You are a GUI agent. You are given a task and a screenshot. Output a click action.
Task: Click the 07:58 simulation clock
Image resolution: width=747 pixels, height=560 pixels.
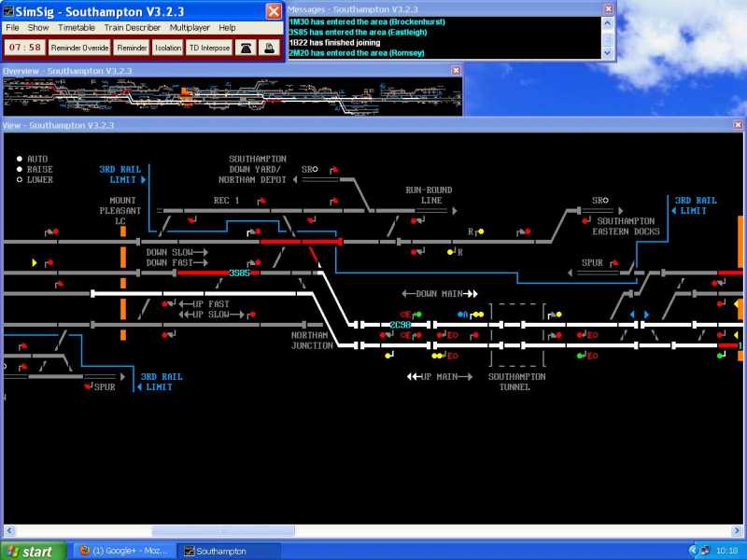tap(25, 48)
